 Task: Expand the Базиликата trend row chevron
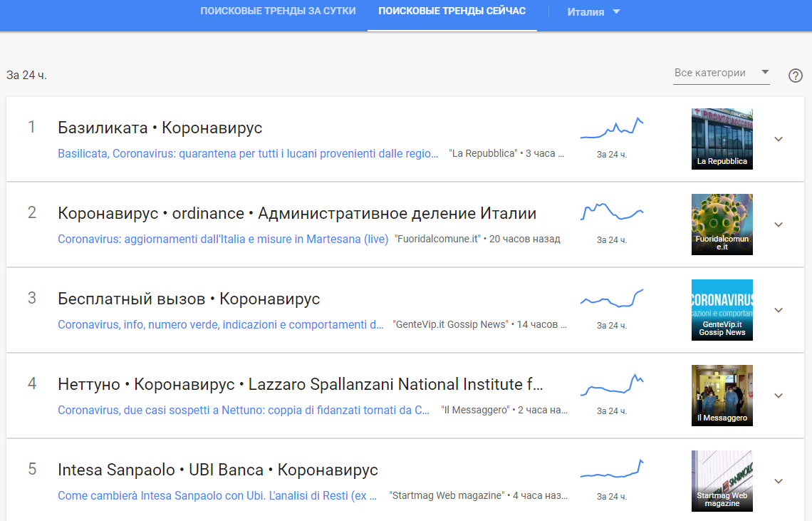pyautogui.click(x=778, y=139)
